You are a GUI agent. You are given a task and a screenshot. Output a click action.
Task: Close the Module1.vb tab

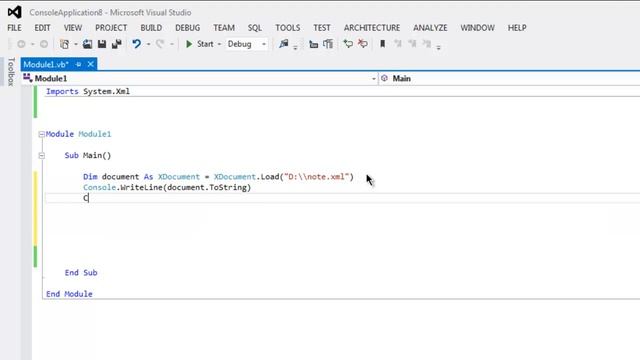[91, 64]
